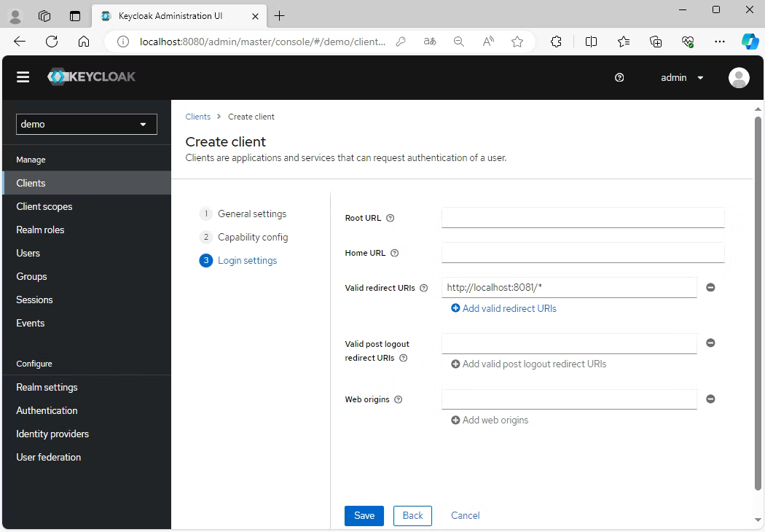
Task: Click help icon next to Root URL
Action: tap(391, 218)
